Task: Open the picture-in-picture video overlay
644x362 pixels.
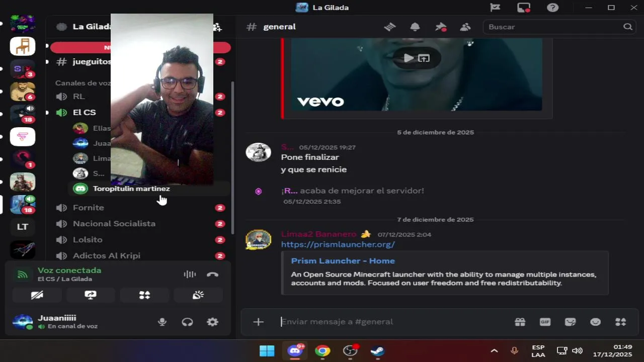Action: pyautogui.click(x=162, y=99)
